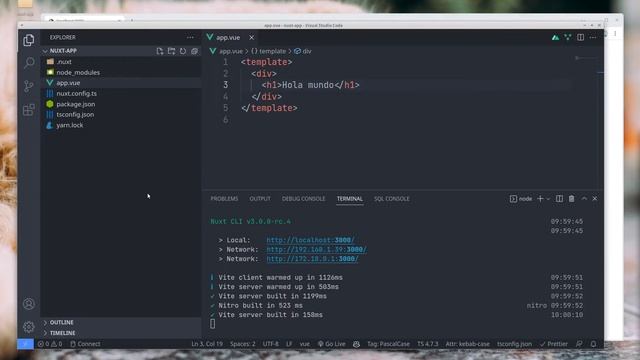
Task: Add a new terminal with plus icon
Action: tap(540, 199)
